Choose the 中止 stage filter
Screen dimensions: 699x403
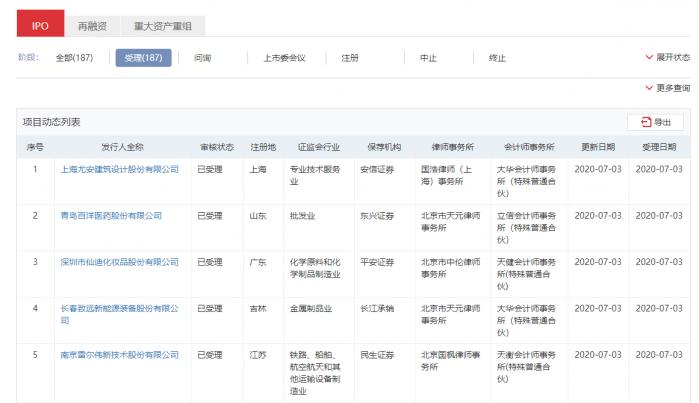[428, 58]
